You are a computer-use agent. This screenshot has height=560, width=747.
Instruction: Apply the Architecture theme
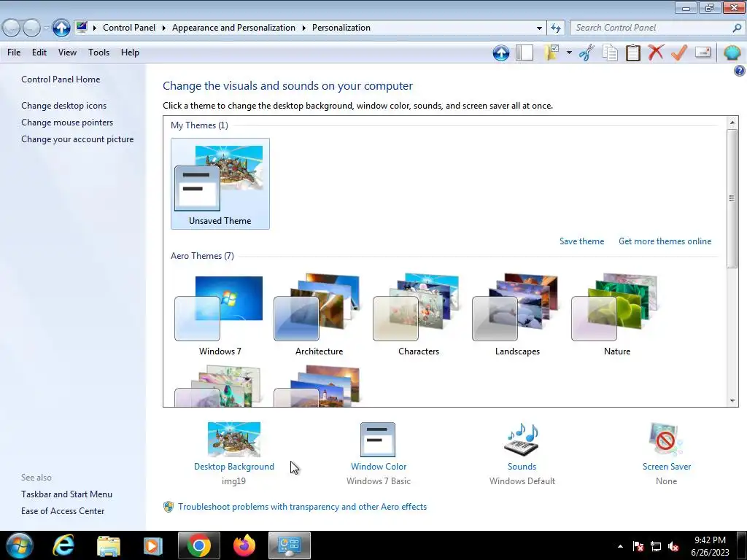pos(319,314)
